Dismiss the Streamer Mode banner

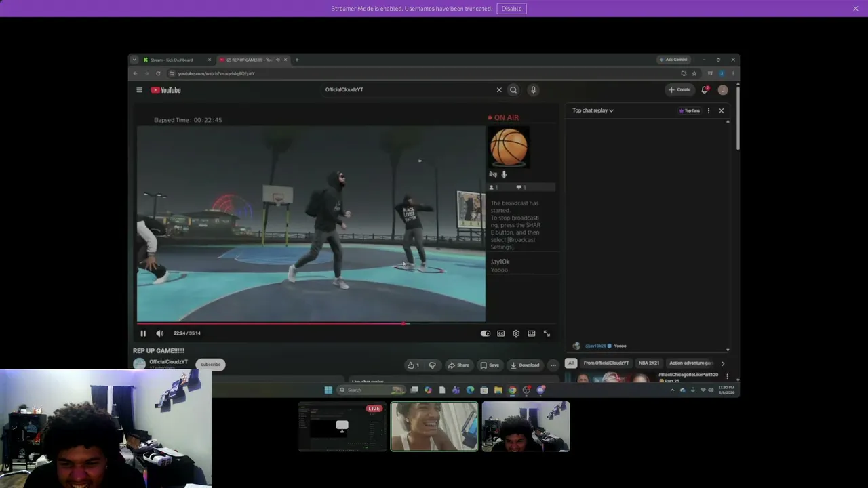pos(856,9)
